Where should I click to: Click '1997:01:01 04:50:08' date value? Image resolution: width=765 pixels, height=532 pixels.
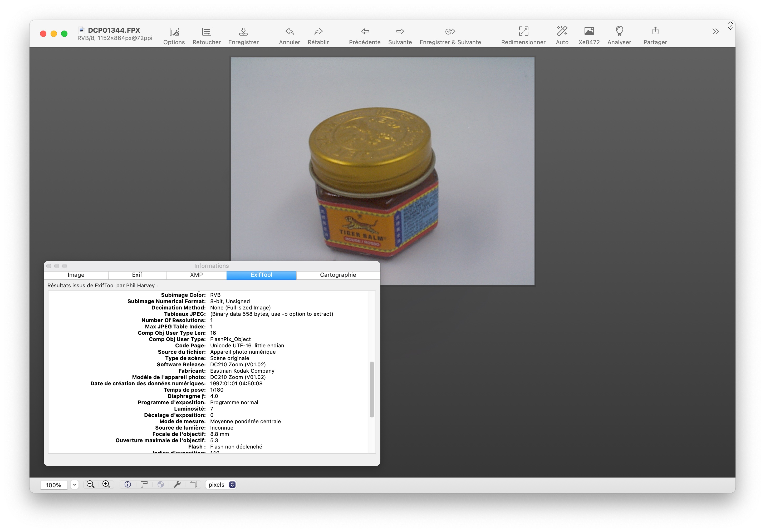[236, 383]
